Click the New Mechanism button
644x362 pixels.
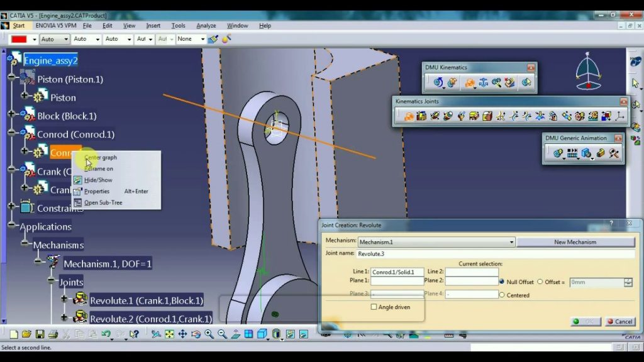tap(575, 242)
